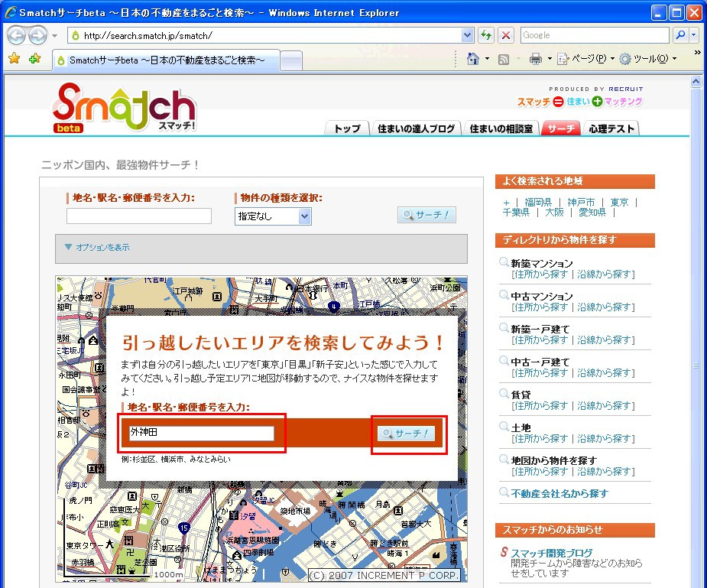Click the サーチ！ button in the popup
This screenshot has height=588, width=707.
click(406, 434)
